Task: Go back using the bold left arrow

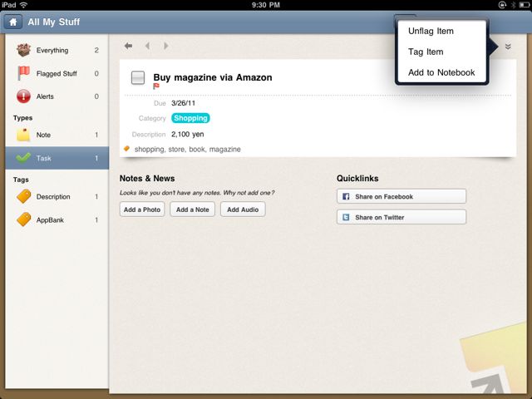Action: pyautogui.click(x=128, y=46)
